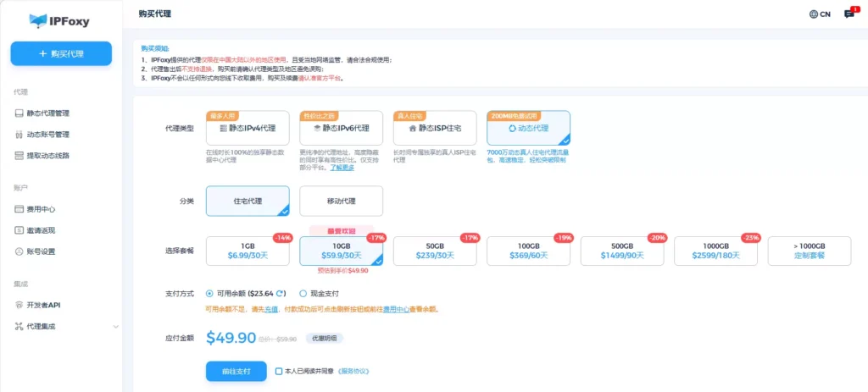Select the 可用余额 payment radio button
This screenshot has height=392, width=868.
210,294
